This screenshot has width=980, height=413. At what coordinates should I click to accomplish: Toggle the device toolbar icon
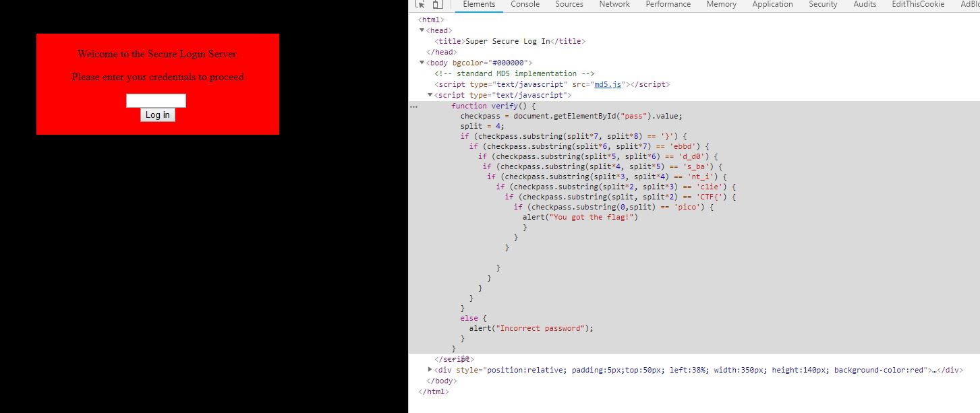pos(437,4)
